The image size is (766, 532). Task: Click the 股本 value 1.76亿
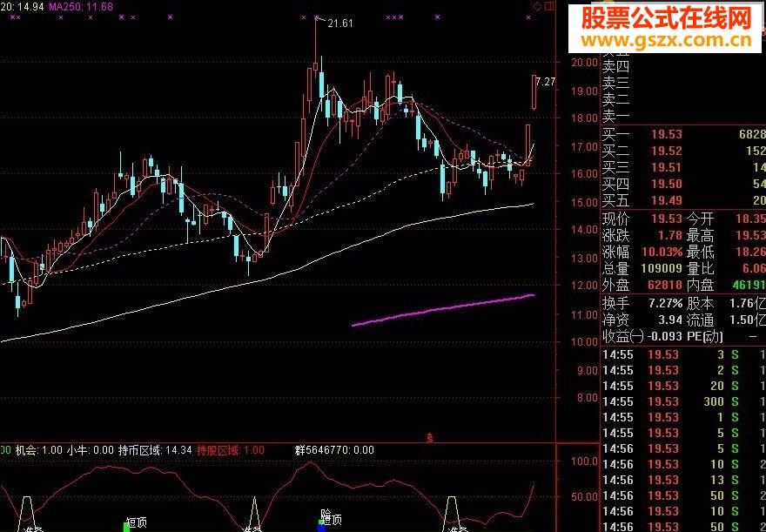click(x=748, y=303)
